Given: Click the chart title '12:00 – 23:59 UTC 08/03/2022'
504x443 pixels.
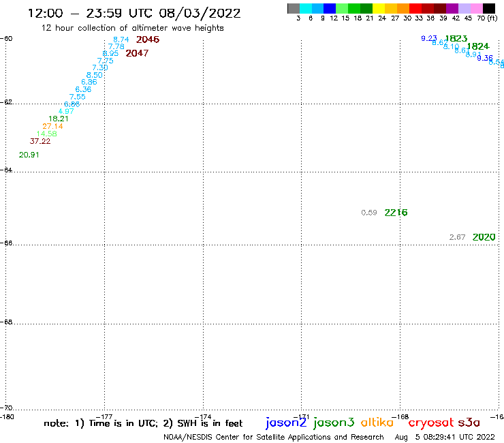Looking at the screenshot, I should [134, 14].
